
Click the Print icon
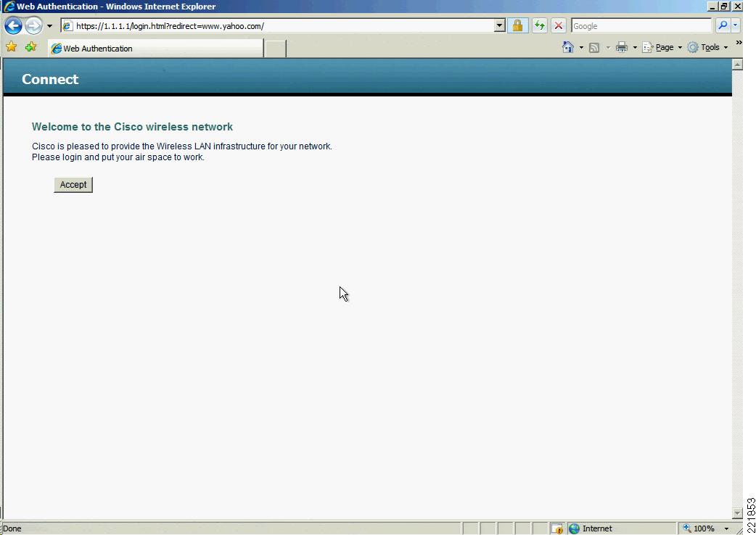click(x=622, y=47)
